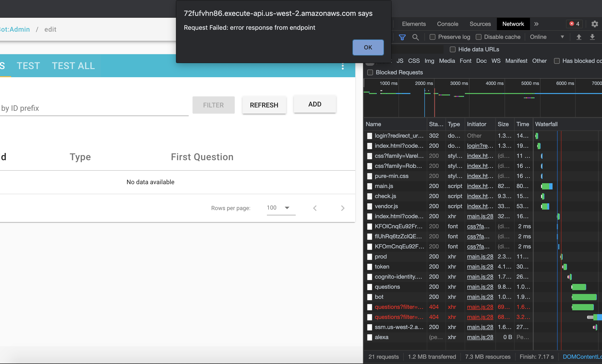Image resolution: width=602 pixels, height=364 pixels.
Task: Check the checkbox next to the bot request
Action: click(369, 297)
